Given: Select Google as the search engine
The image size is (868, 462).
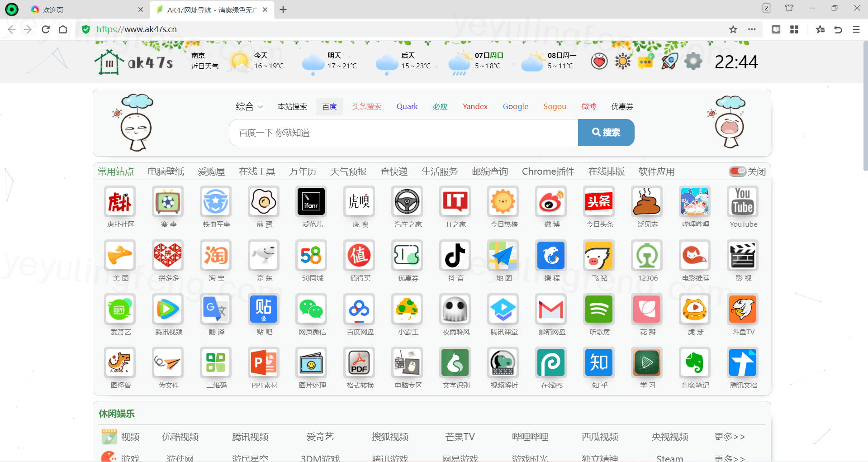Looking at the screenshot, I should pos(516,106).
